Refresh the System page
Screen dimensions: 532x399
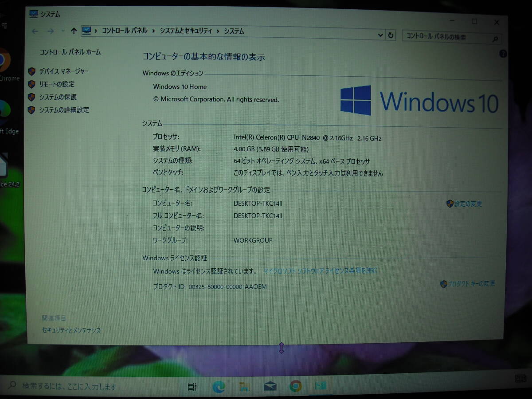point(391,35)
